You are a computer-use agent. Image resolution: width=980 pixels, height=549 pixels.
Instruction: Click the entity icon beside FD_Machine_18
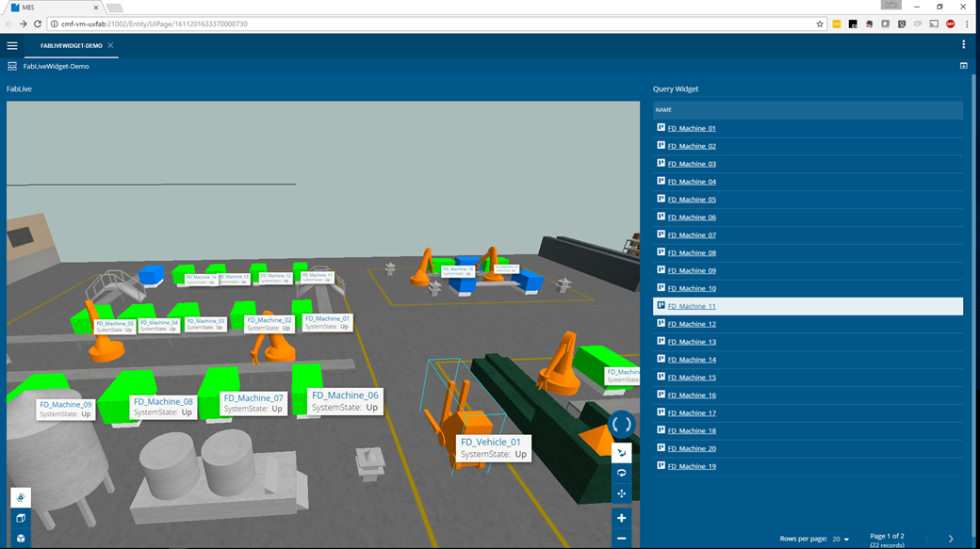coord(661,429)
